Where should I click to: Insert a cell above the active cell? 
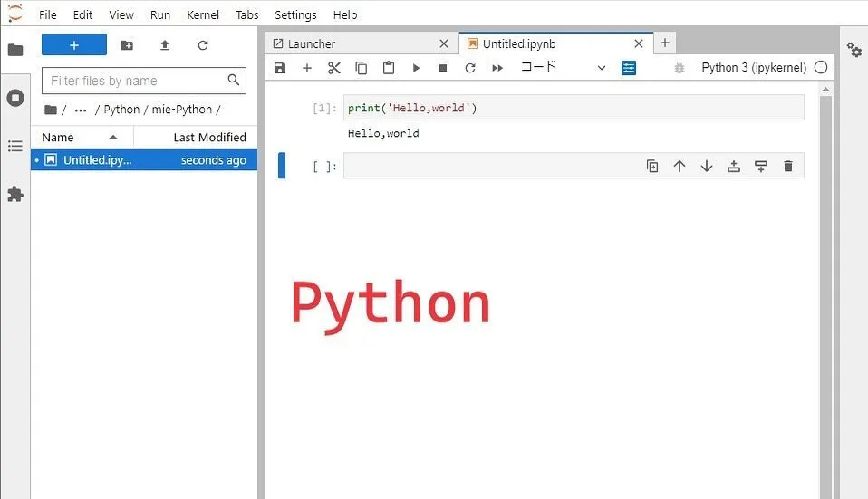(x=734, y=166)
